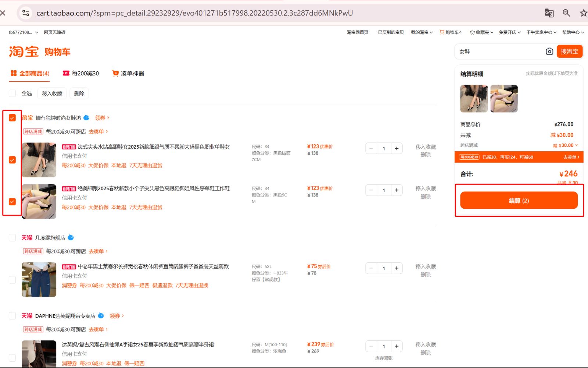Decrease quantity of 法式尖头水钻高跟鞋 with minus

tap(371, 149)
